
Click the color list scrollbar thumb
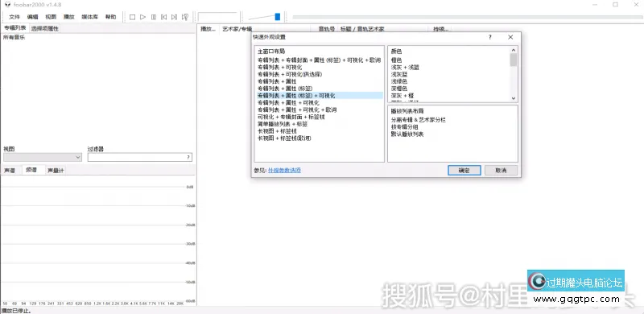coord(514,60)
